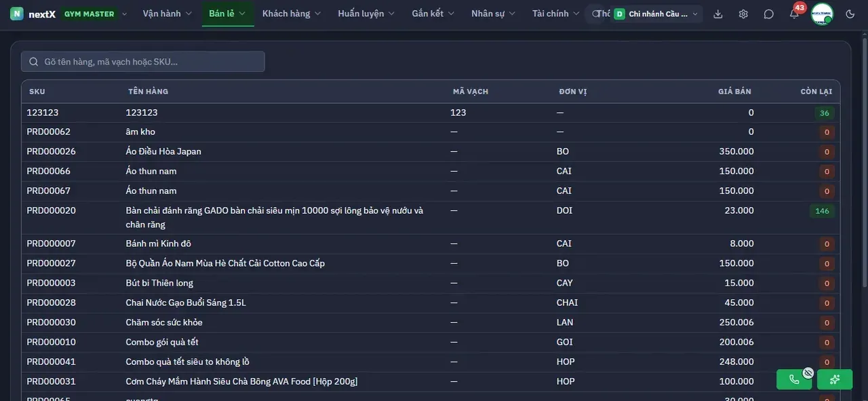The width and height of the screenshot is (868, 401).
Task: Open the Nhân sự menu
Action: click(x=494, y=14)
